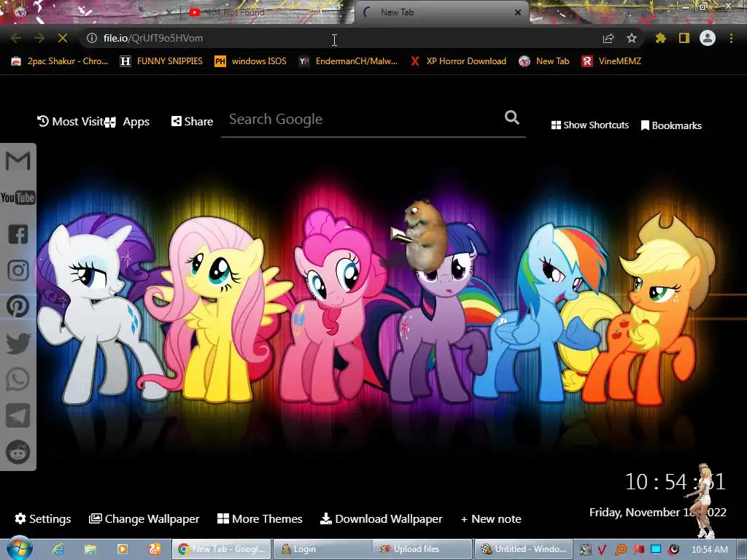This screenshot has height=560, width=747.
Task: Open Instagram from the sidebar
Action: pos(18,271)
